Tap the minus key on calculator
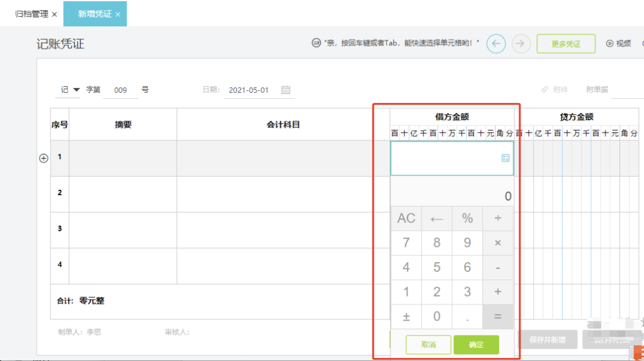This screenshot has width=644, height=361. coord(498,268)
